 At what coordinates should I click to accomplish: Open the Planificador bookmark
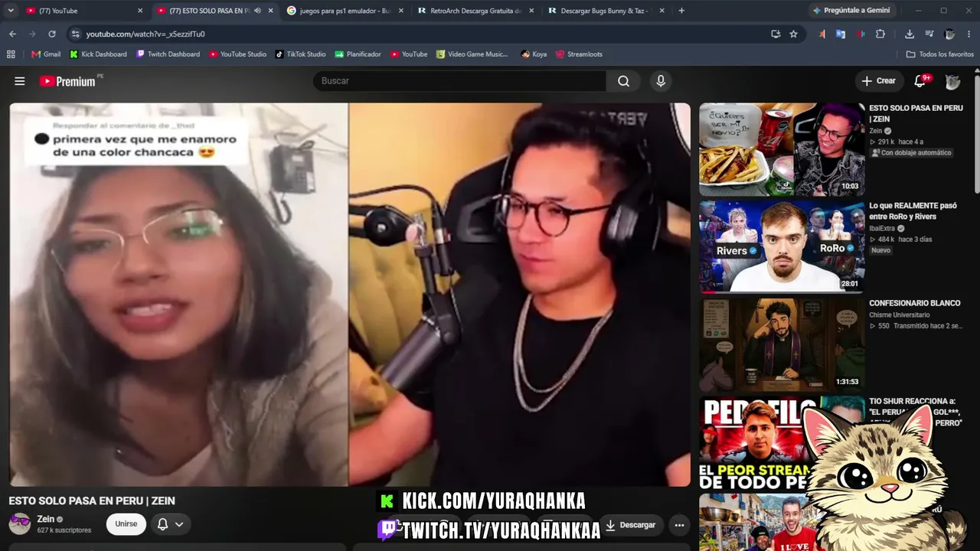coord(358,54)
